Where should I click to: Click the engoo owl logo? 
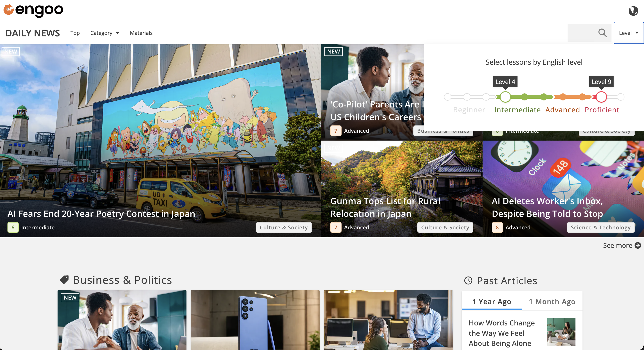coord(9,10)
